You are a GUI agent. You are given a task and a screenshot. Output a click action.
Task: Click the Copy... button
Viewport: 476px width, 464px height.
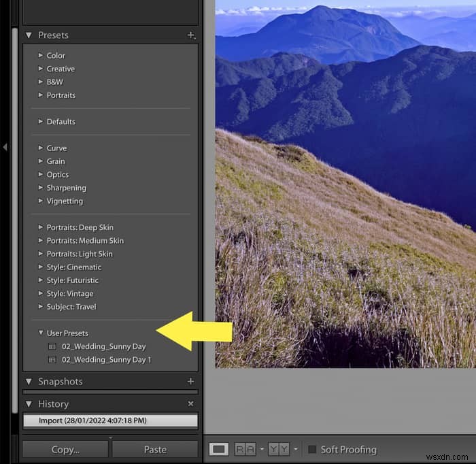[x=65, y=450]
